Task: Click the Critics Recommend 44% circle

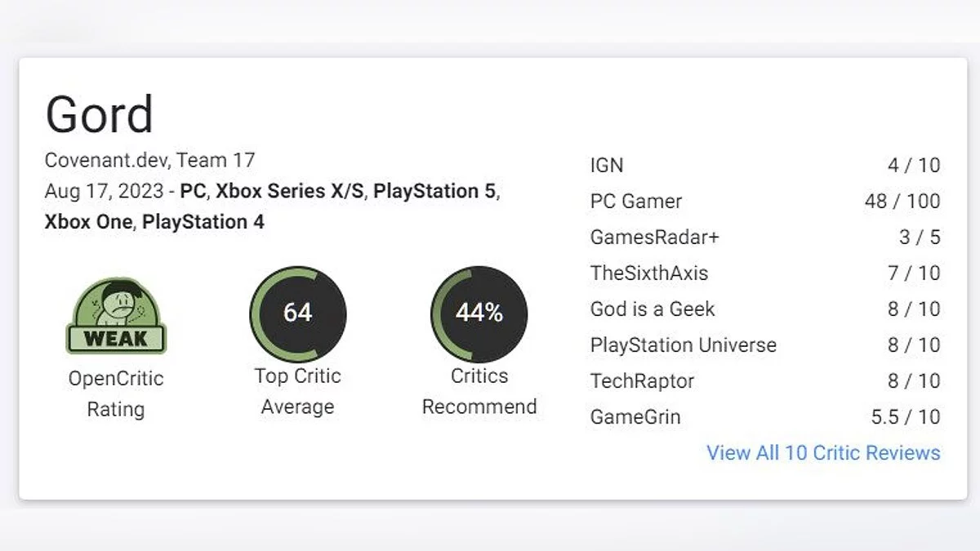Action: pos(479,314)
